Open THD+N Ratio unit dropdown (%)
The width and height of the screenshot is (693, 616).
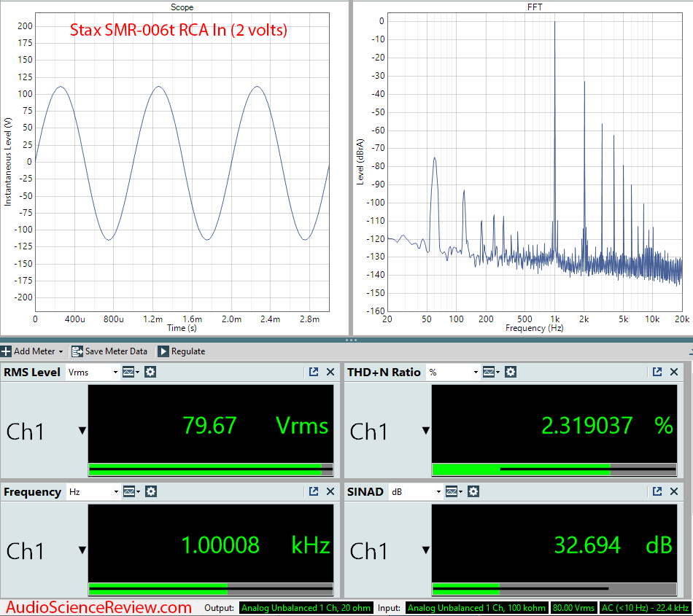[452, 373]
